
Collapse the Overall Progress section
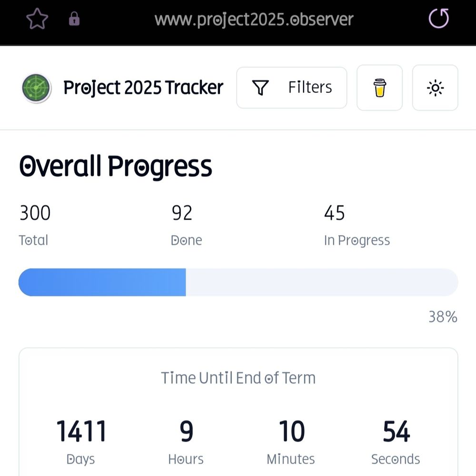click(x=115, y=166)
